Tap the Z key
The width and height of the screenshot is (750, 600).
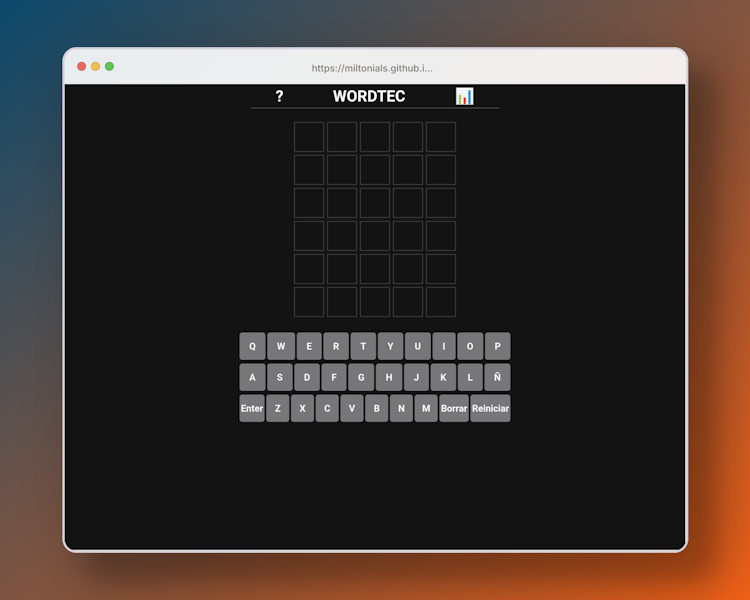277,408
